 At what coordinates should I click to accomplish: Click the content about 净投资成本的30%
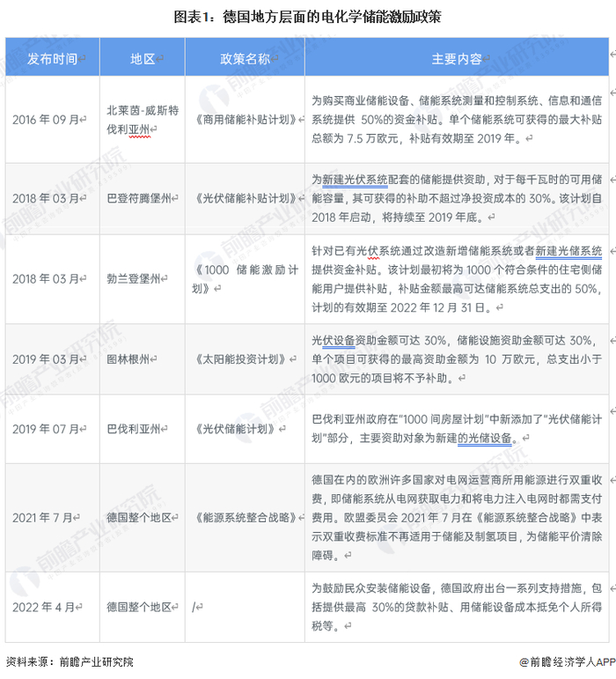click(457, 198)
